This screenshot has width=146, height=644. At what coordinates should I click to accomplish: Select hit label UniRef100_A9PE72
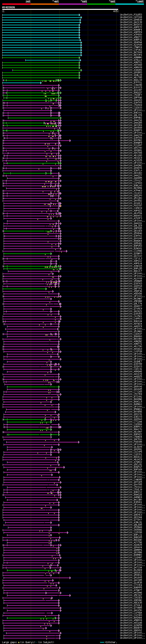point(131,27)
